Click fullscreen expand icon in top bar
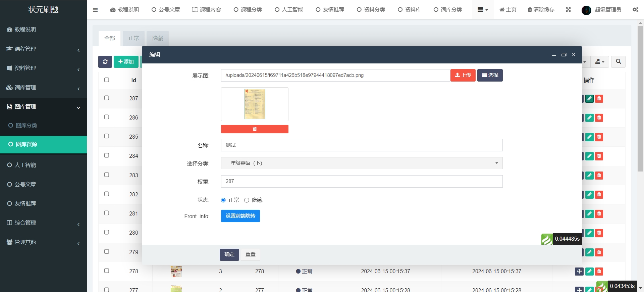The image size is (644, 292). pyautogui.click(x=568, y=10)
